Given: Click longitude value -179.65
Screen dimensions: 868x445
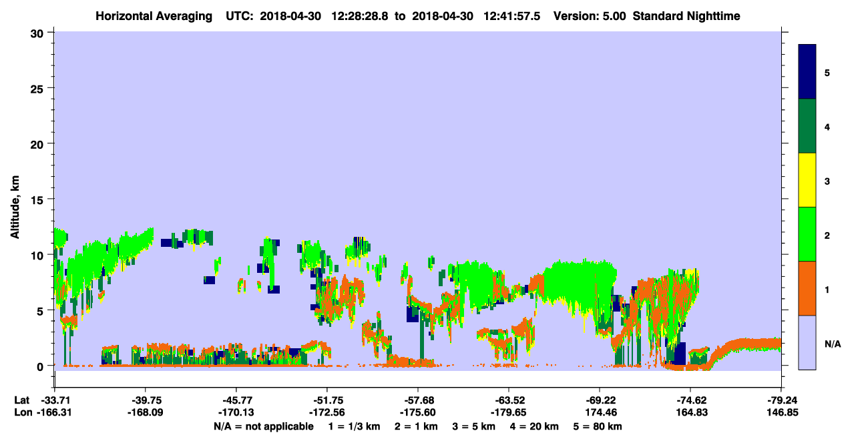Looking at the screenshot, I should 509,413.
